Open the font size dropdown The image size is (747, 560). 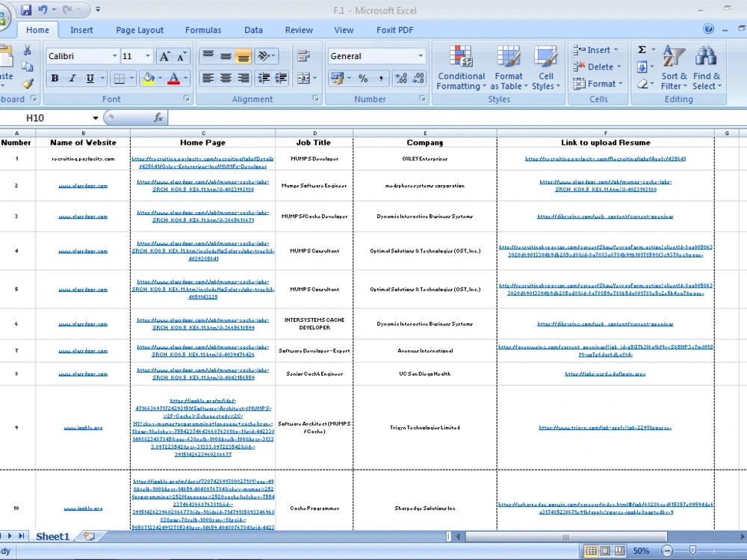tap(148, 56)
